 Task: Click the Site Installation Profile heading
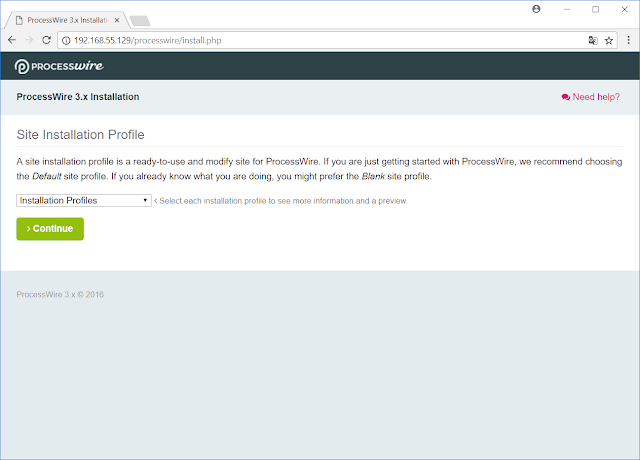pyautogui.click(x=80, y=135)
